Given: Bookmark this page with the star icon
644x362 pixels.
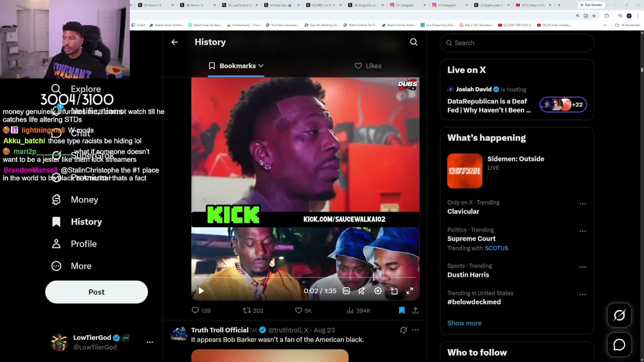Looking at the screenshot, I should click(x=594, y=16).
